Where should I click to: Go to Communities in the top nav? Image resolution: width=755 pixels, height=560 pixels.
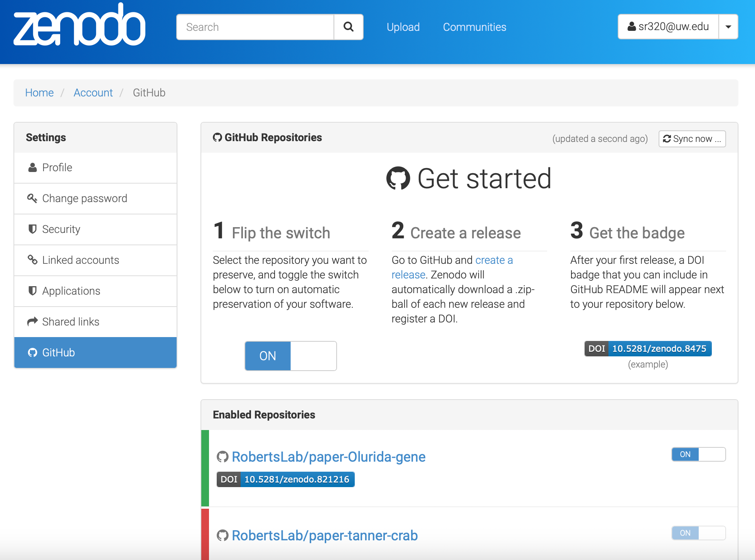click(x=474, y=27)
